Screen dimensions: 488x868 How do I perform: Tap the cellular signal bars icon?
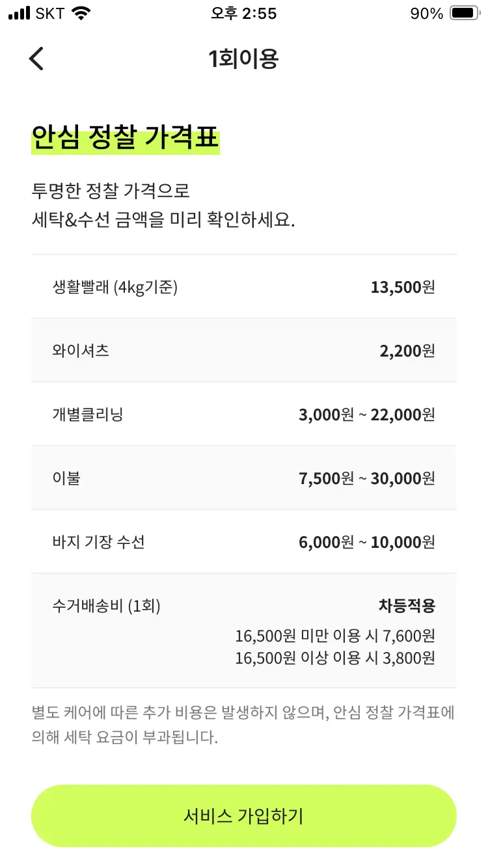point(20,14)
